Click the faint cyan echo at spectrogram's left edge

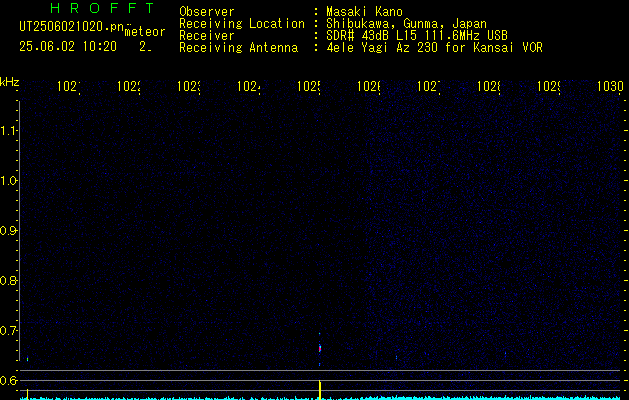(27, 359)
